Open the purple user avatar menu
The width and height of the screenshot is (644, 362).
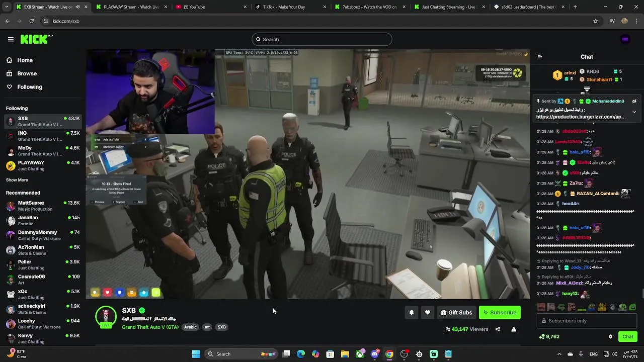coord(625,39)
